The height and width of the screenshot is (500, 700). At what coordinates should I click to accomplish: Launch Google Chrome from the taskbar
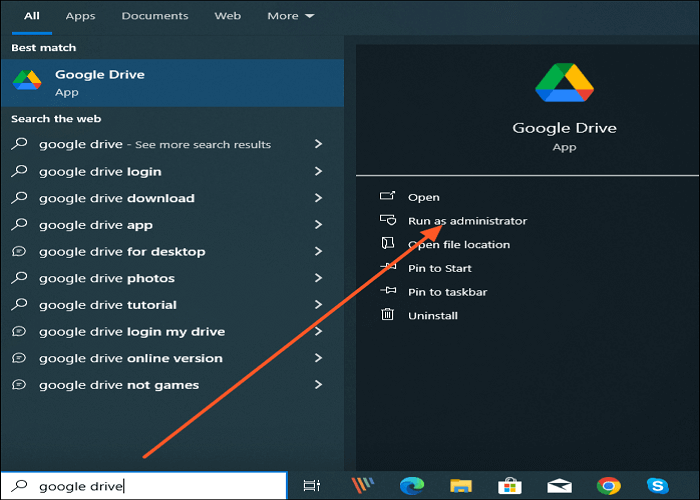[x=608, y=486]
